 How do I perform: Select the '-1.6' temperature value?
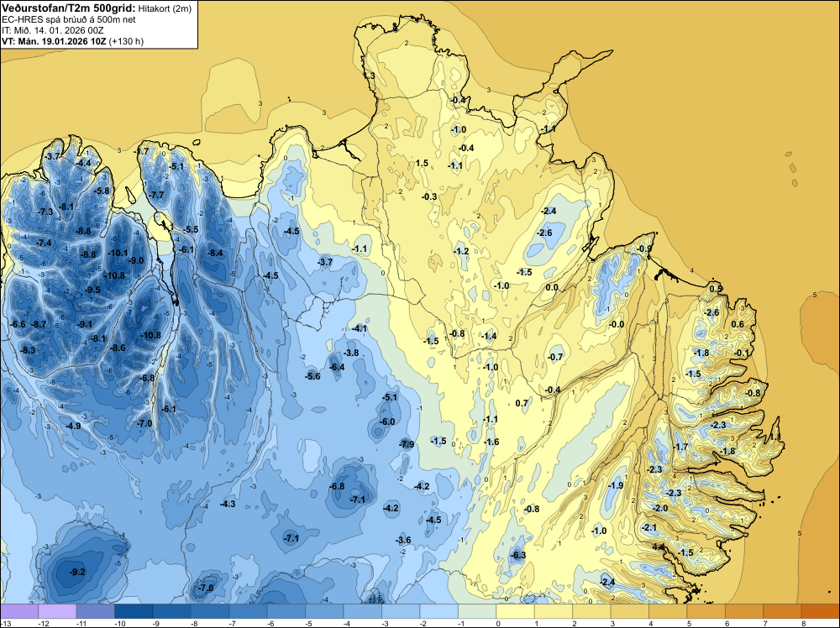coord(491,441)
